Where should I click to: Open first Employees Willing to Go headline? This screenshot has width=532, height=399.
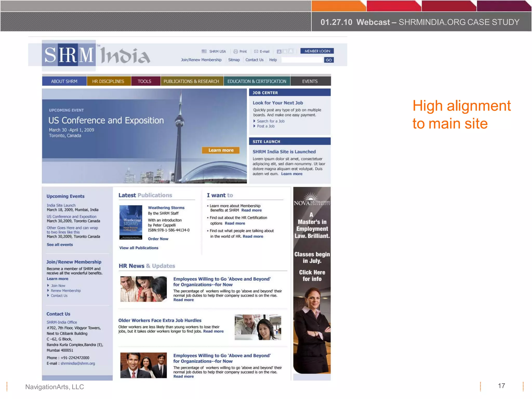[222, 282]
